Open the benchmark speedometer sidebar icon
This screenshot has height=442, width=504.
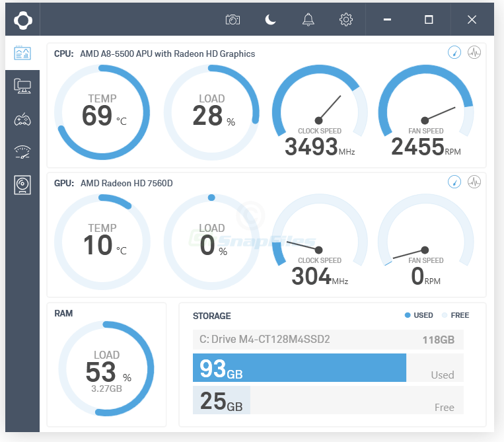pyautogui.click(x=22, y=152)
